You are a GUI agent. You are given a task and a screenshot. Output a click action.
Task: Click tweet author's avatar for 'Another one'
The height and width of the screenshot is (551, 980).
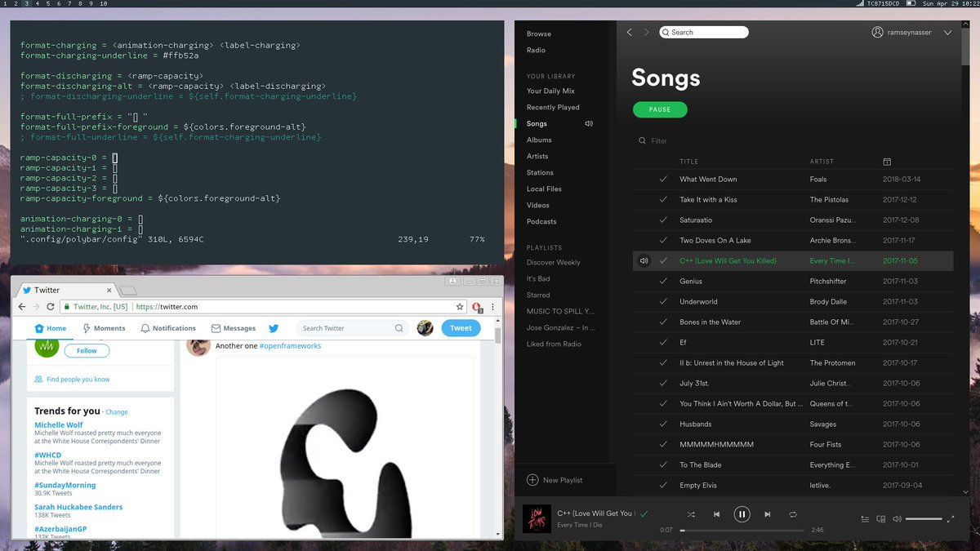(x=198, y=346)
